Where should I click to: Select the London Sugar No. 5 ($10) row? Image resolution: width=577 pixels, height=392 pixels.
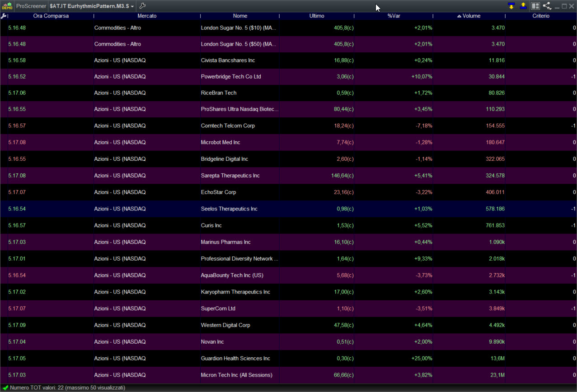tap(288, 28)
